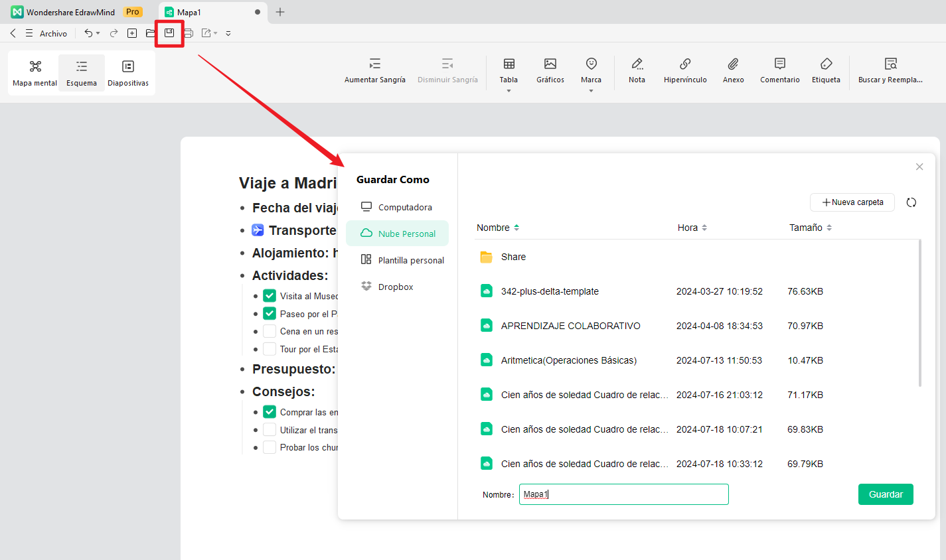The image size is (946, 560).
Task: Open the hamburger menu icon next to Archivo
Action: pyautogui.click(x=29, y=33)
